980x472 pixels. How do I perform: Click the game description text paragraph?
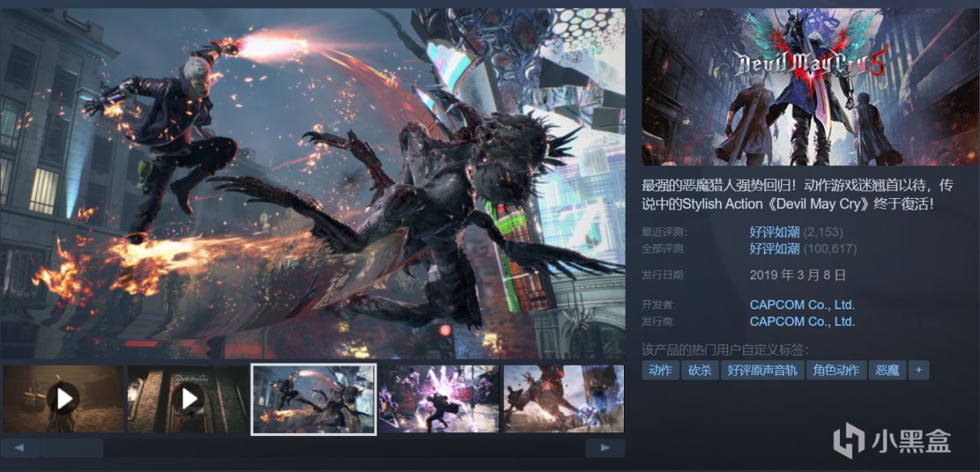tap(798, 195)
